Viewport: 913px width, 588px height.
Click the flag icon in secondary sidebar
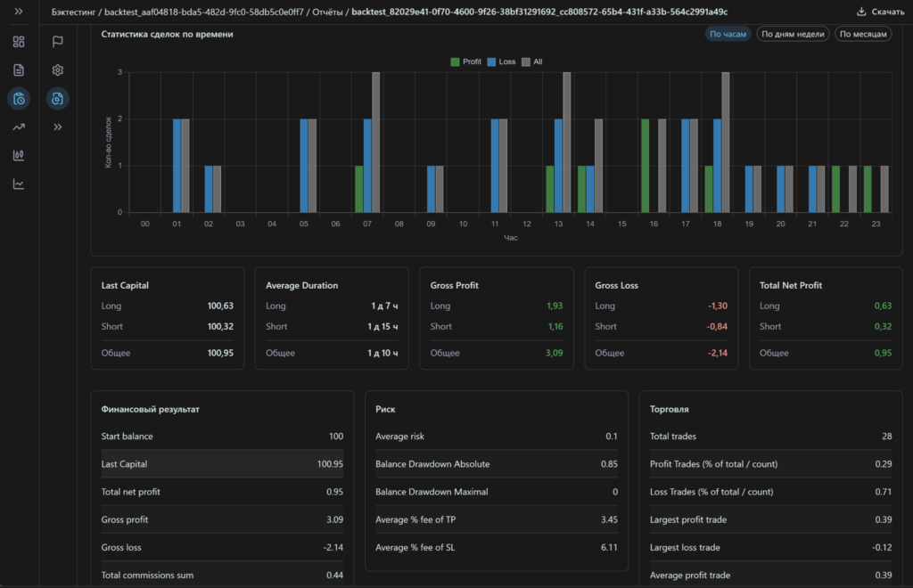pyautogui.click(x=57, y=41)
